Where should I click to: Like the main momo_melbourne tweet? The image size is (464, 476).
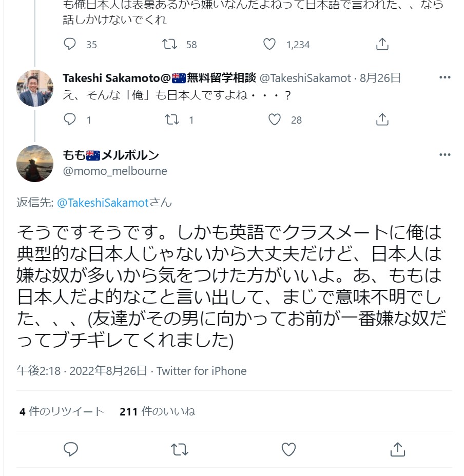pyautogui.click(x=289, y=449)
